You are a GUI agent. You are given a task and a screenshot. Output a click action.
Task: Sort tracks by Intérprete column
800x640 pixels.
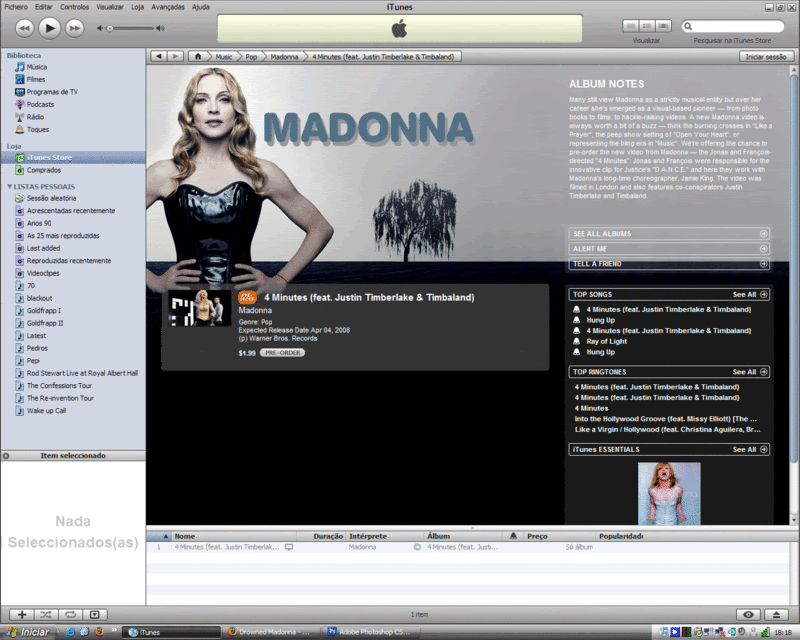pyautogui.click(x=385, y=536)
